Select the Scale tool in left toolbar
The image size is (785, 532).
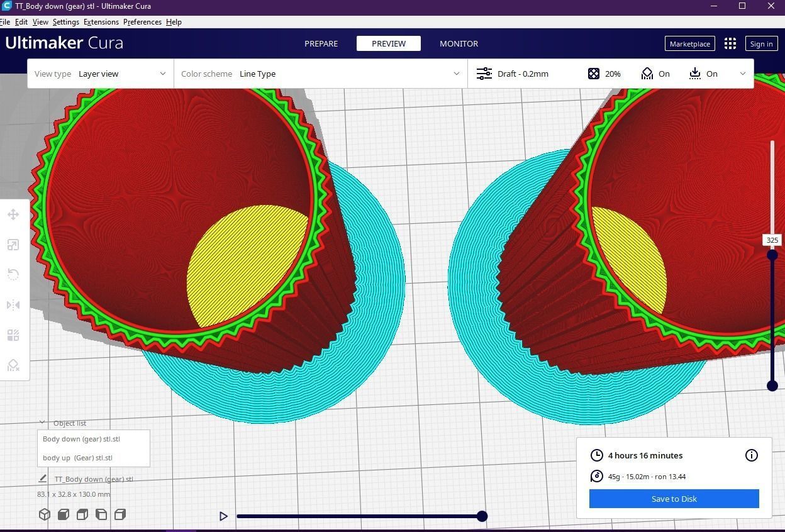13,245
